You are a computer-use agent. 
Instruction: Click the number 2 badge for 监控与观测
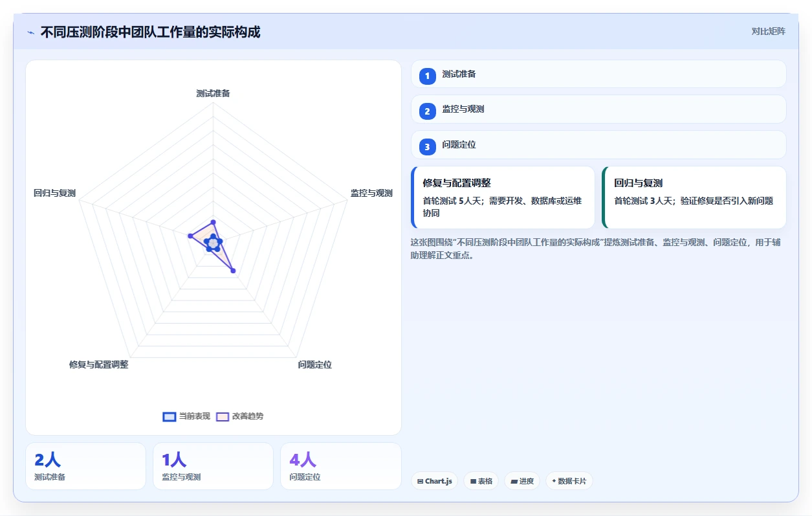427,111
